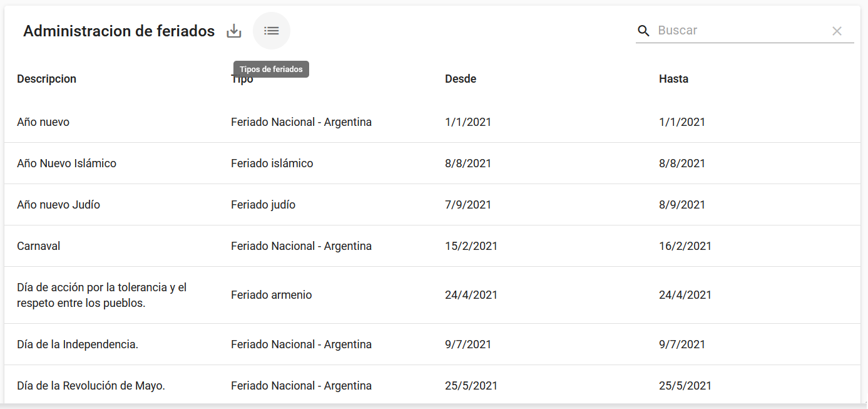Viewport: 868px width, 409px height.
Task: Open the Tipos de feriados list icon
Action: click(x=271, y=31)
